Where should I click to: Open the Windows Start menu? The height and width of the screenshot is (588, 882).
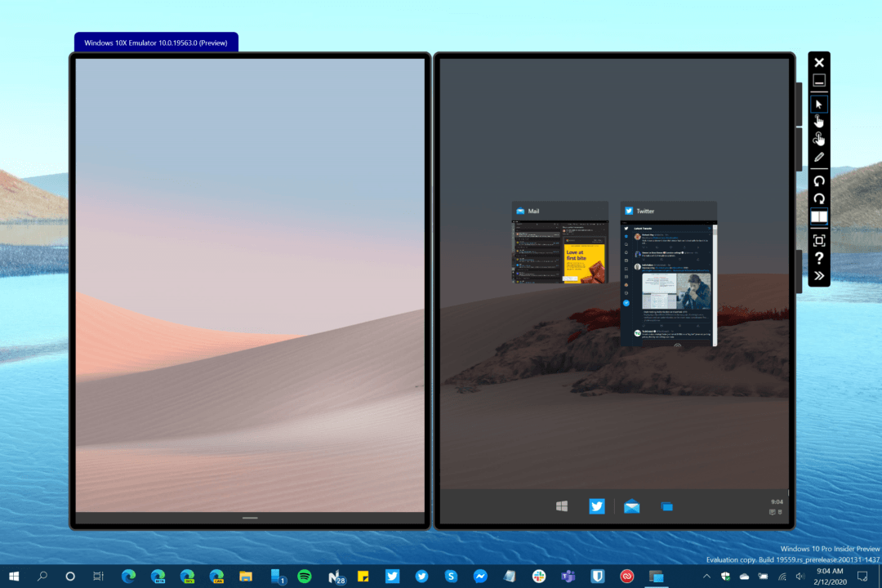pyautogui.click(x=14, y=577)
